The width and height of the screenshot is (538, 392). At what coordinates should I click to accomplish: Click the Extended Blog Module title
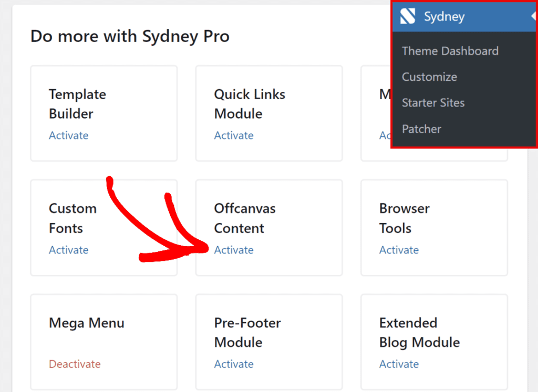point(419,333)
